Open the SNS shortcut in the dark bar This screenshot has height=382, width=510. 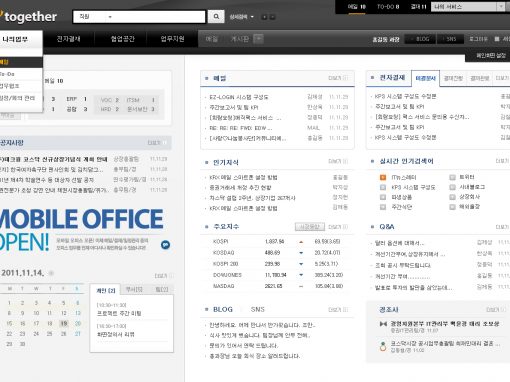click(450, 39)
